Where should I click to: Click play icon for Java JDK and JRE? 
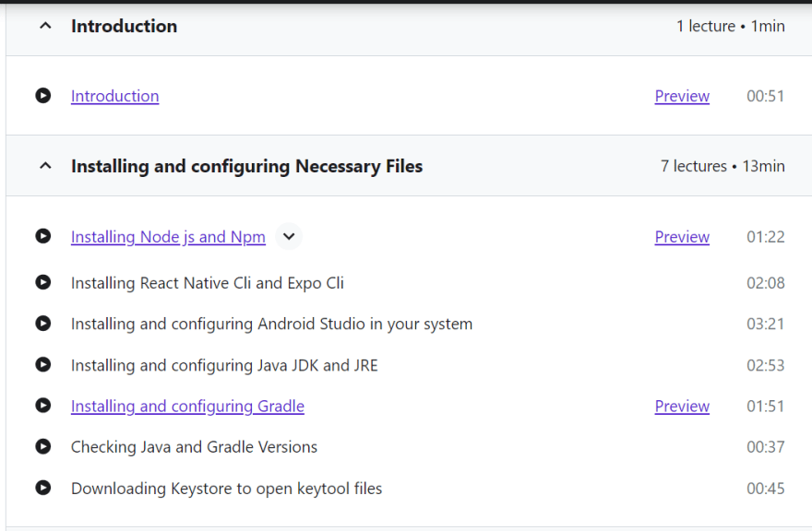[x=43, y=365]
